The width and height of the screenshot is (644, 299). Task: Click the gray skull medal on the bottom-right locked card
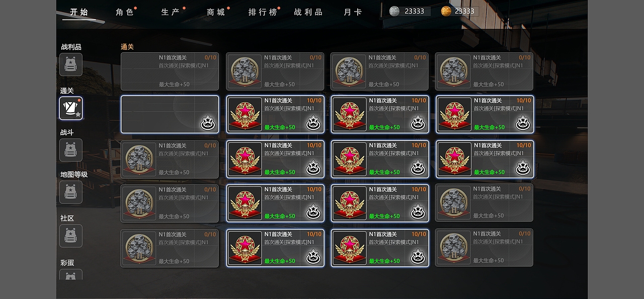click(x=454, y=247)
